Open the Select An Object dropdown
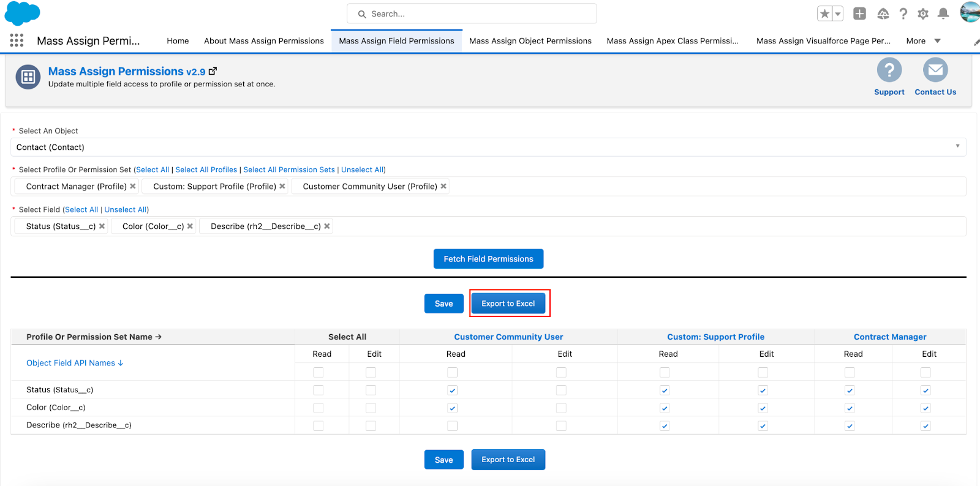 (x=488, y=147)
